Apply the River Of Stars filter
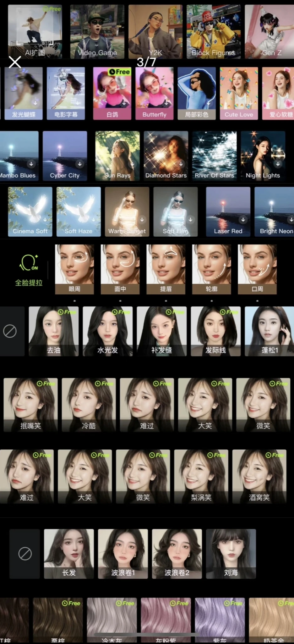Image resolution: width=294 pixels, height=644 pixels. click(x=215, y=156)
